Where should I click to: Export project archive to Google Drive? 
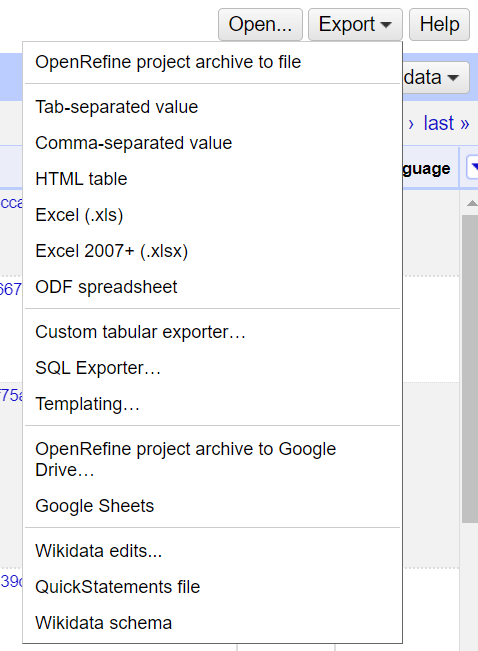tap(212, 460)
